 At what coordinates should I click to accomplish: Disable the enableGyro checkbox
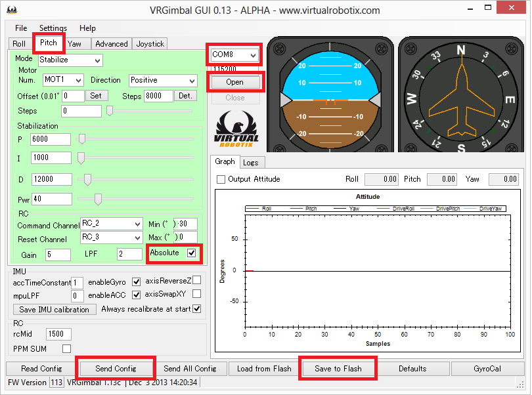[137, 282]
